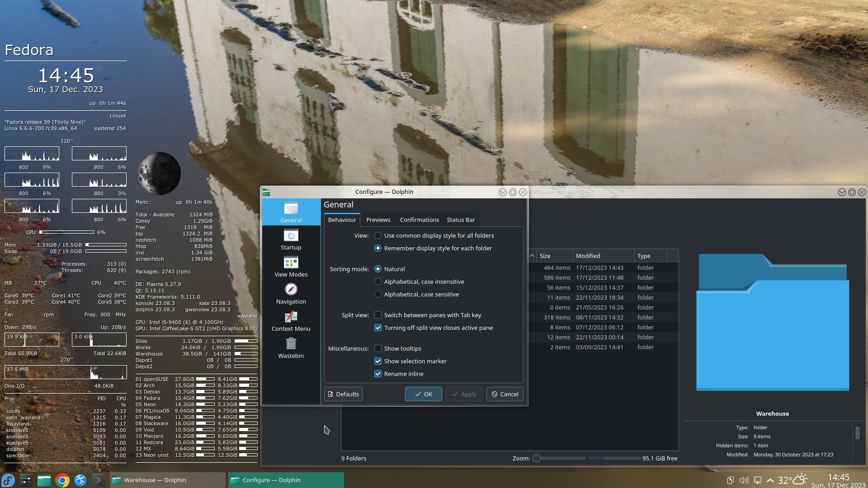Choose Alphabetical, case sensitive sorting
Screen dimensions: 868x488
pyautogui.click(x=378, y=294)
